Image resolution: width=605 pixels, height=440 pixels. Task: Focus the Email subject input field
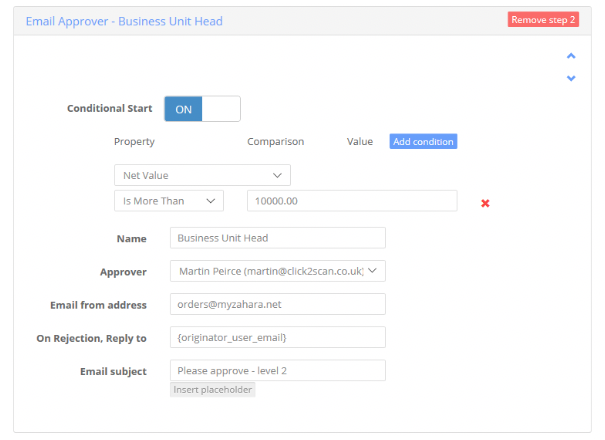click(278, 371)
